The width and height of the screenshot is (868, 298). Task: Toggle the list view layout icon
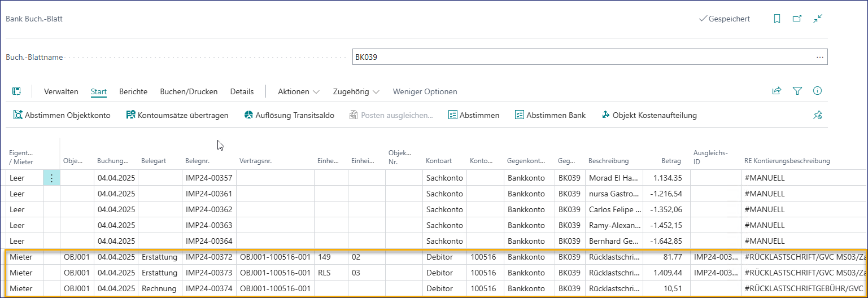tap(16, 91)
